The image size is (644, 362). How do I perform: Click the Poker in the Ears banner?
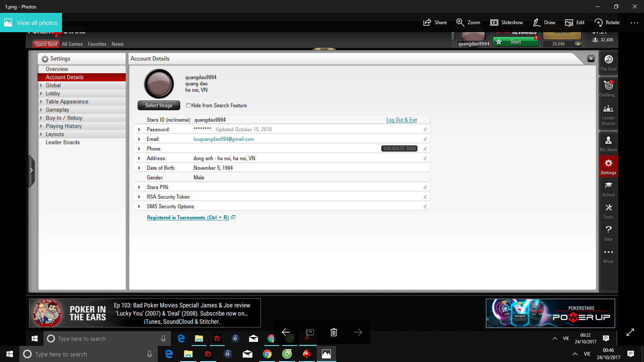point(145,313)
